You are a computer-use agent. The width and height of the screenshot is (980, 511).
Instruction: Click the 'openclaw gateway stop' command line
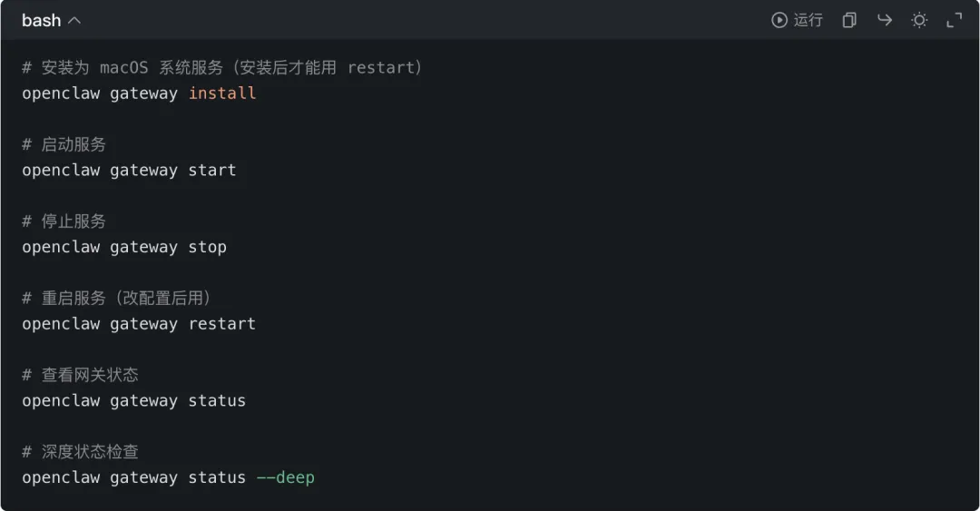point(124,247)
